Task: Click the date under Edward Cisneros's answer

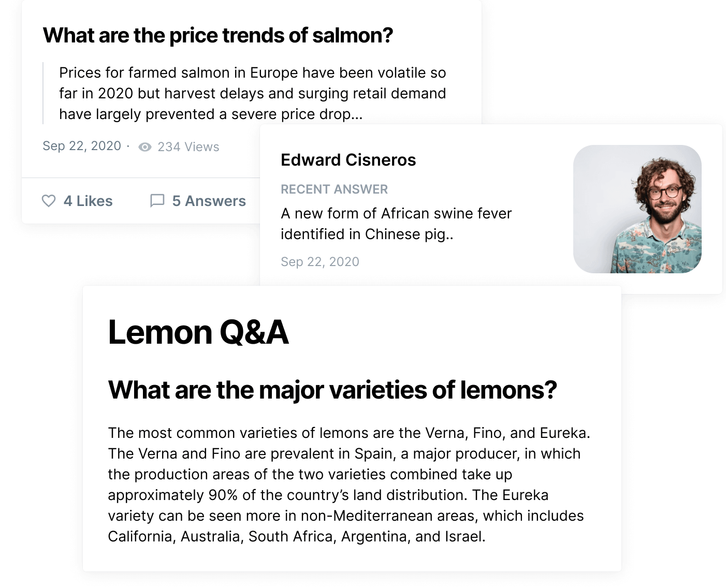Action: (320, 262)
